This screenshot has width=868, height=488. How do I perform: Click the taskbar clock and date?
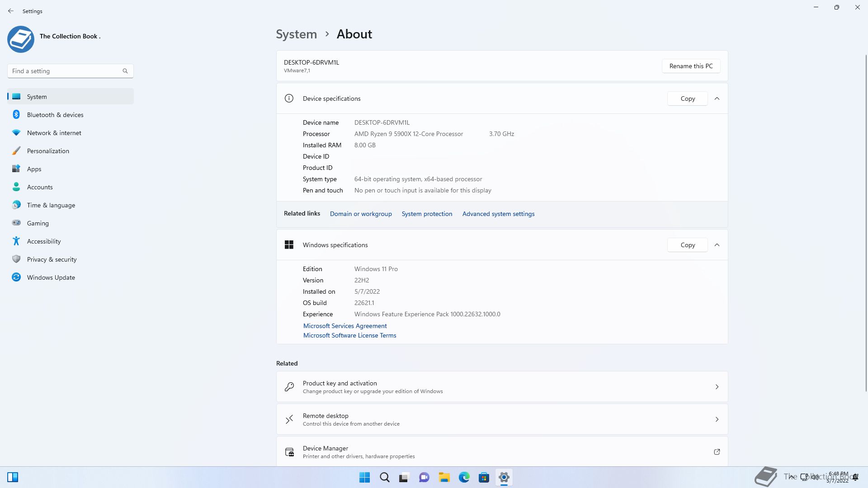tap(838, 477)
